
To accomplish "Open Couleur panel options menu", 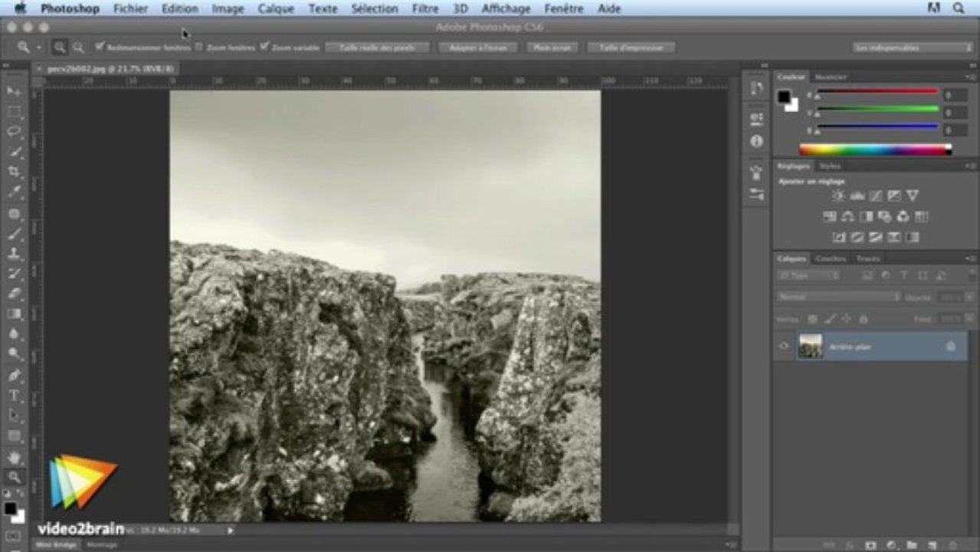I will tap(972, 77).
